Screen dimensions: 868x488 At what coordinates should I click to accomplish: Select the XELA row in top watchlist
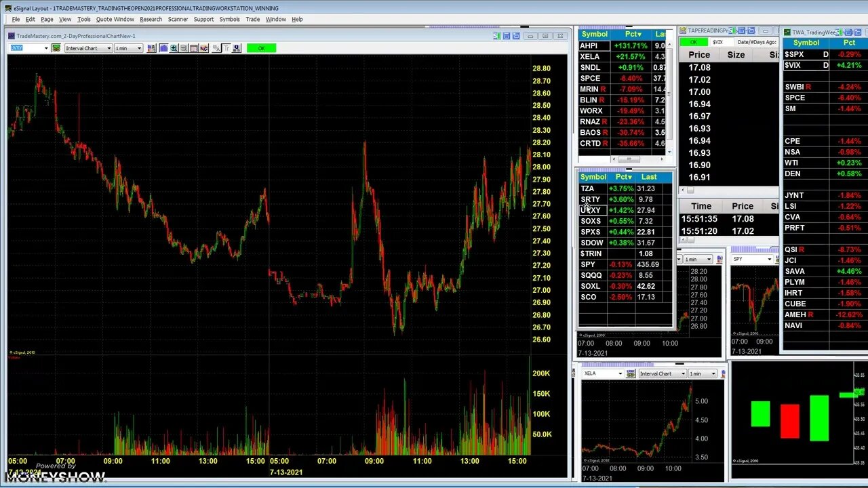pyautogui.click(x=623, y=56)
